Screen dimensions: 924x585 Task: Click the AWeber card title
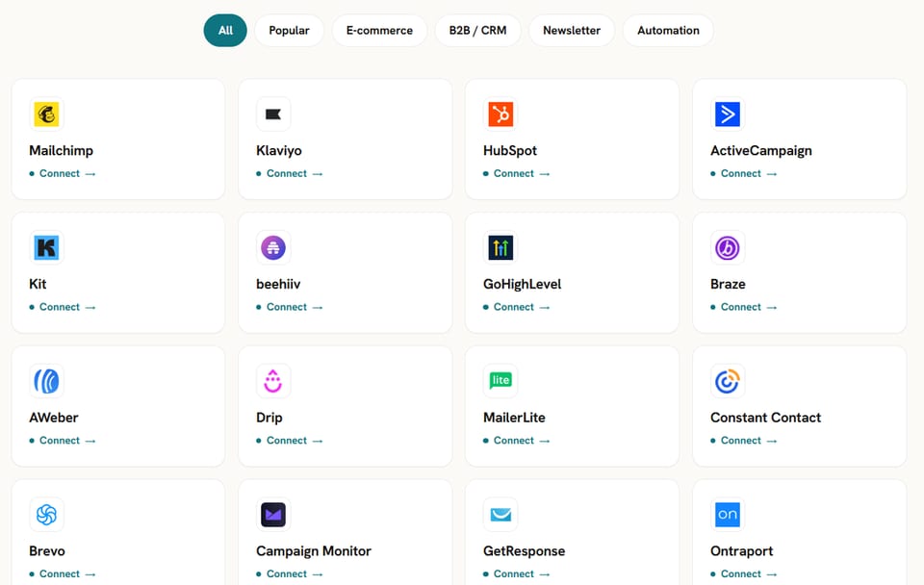(x=54, y=418)
